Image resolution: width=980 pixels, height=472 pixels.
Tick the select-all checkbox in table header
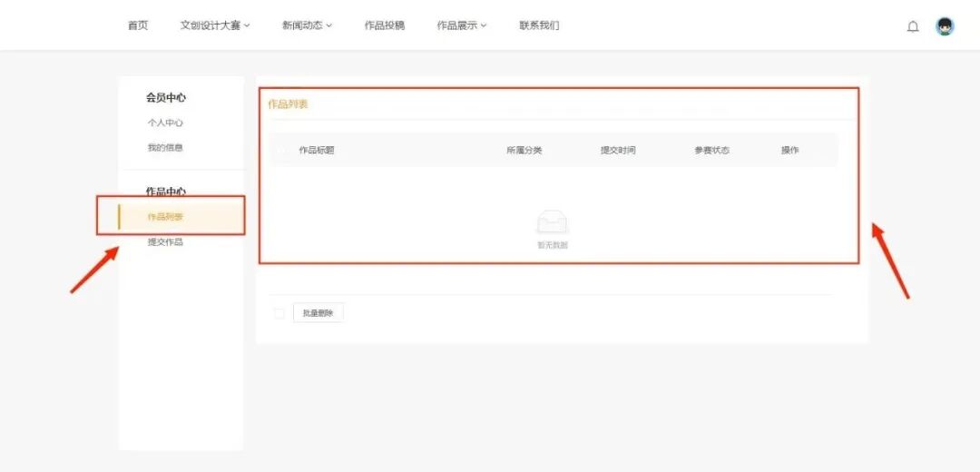280,150
